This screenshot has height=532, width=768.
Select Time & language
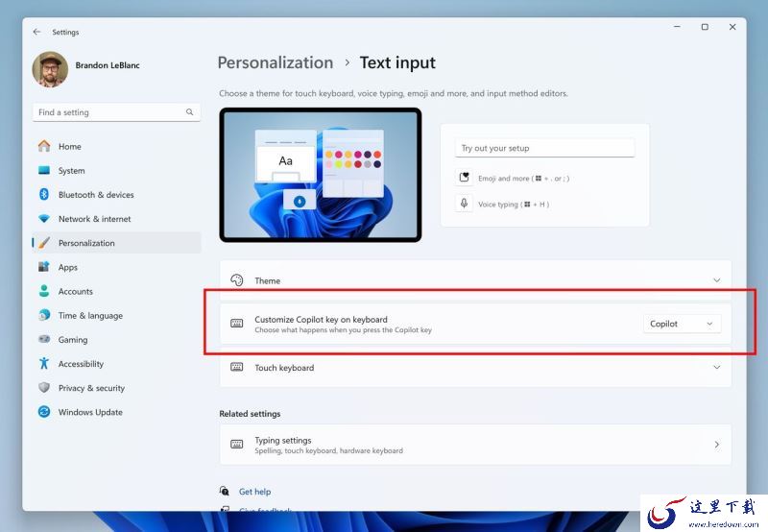[x=116, y=315]
